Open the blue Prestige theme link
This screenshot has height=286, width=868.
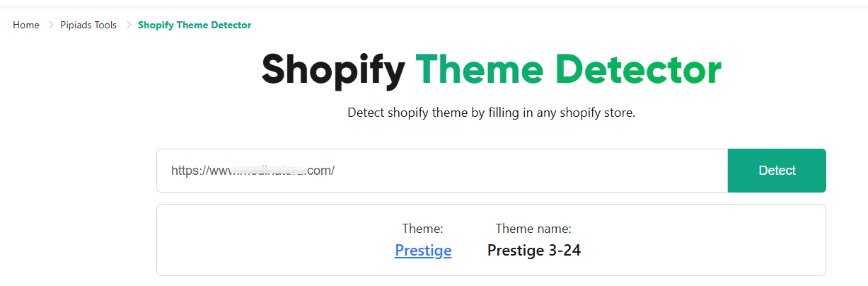click(x=423, y=251)
